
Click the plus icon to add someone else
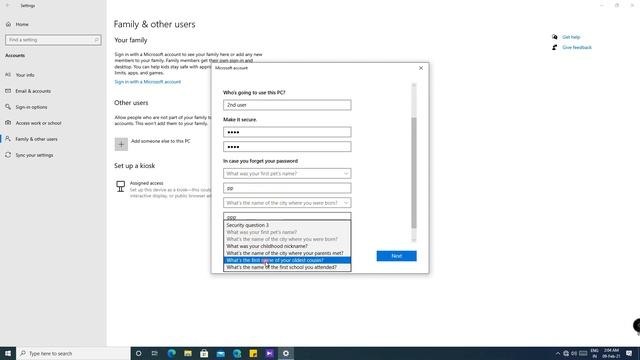tap(121, 144)
